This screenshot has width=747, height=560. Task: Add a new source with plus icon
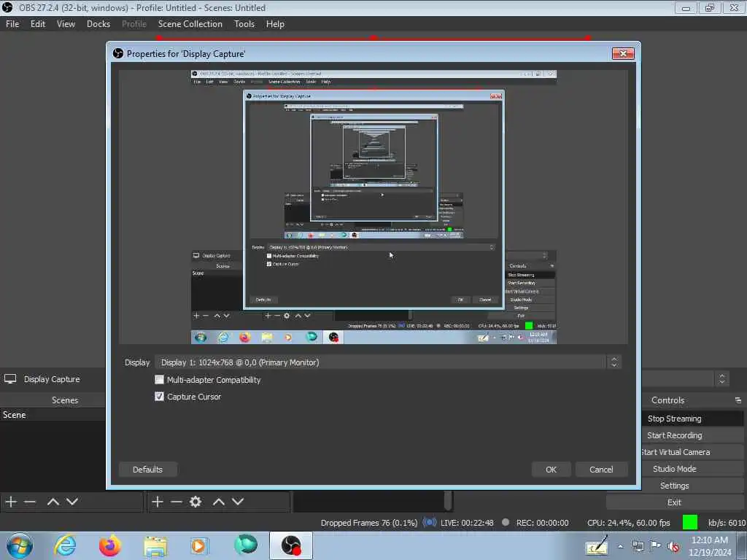click(x=158, y=502)
